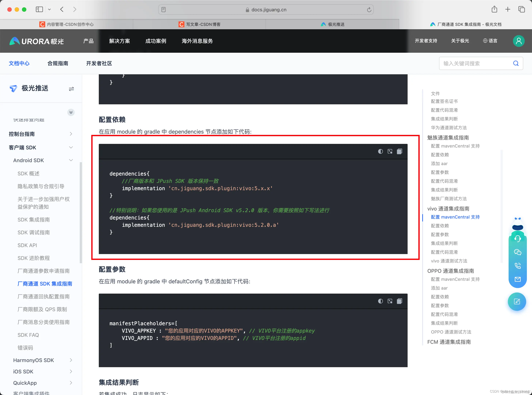The width and height of the screenshot is (532, 395).
Task: Copy the vivo dependencies code block
Action: (x=399, y=151)
